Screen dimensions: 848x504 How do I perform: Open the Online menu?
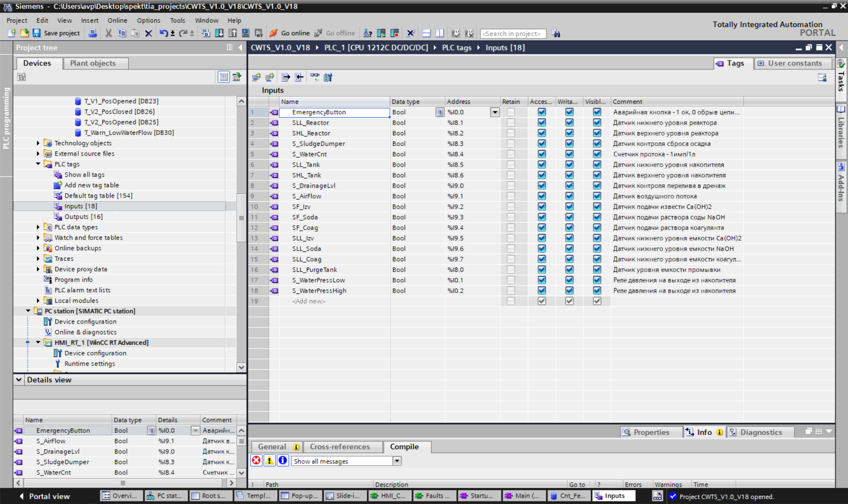pyautogui.click(x=117, y=20)
